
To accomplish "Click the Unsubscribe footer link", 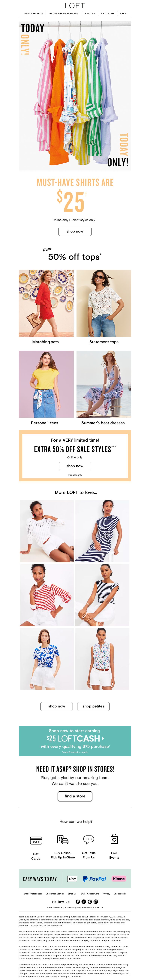I will coord(120,894).
